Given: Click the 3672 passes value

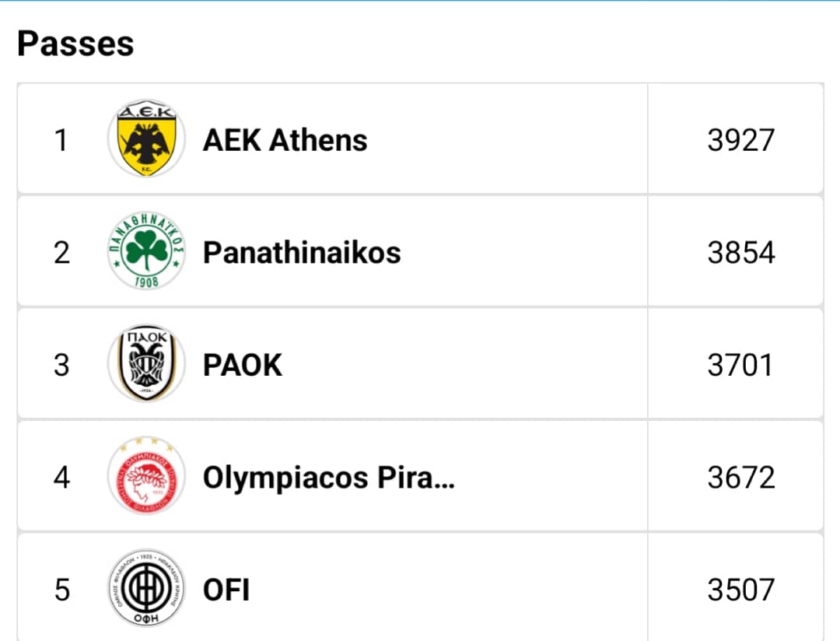Looking at the screenshot, I should (x=741, y=478).
